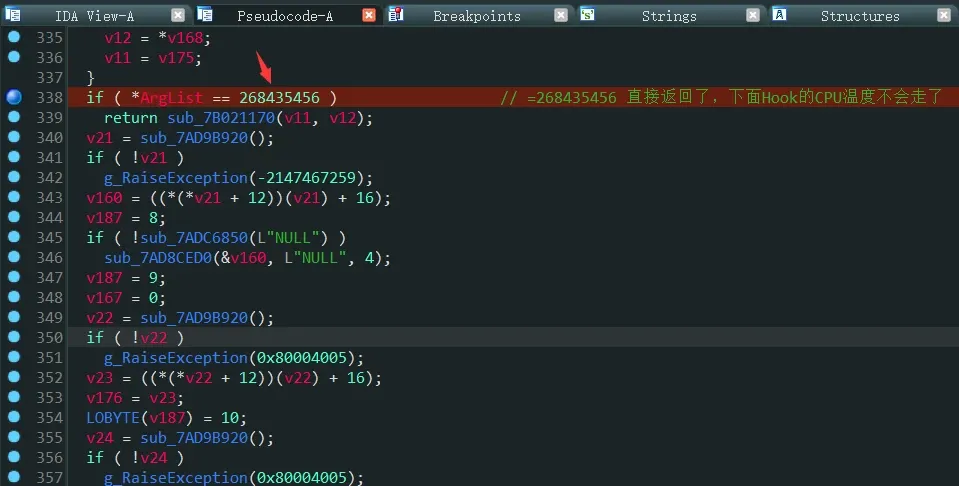Click the !v24 condition on line 356
Image resolution: width=959 pixels, height=486 pixels.
tap(149, 458)
